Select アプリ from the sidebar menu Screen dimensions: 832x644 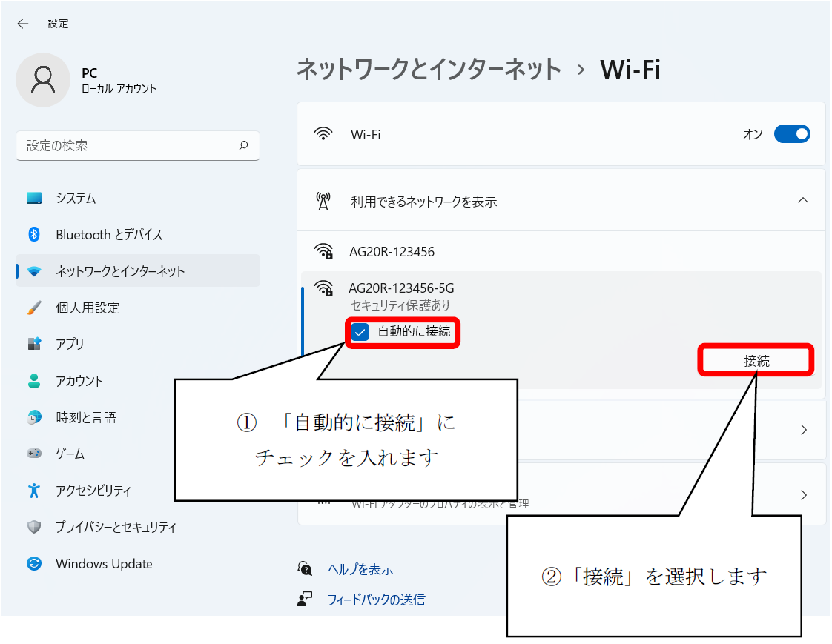coord(70,344)
